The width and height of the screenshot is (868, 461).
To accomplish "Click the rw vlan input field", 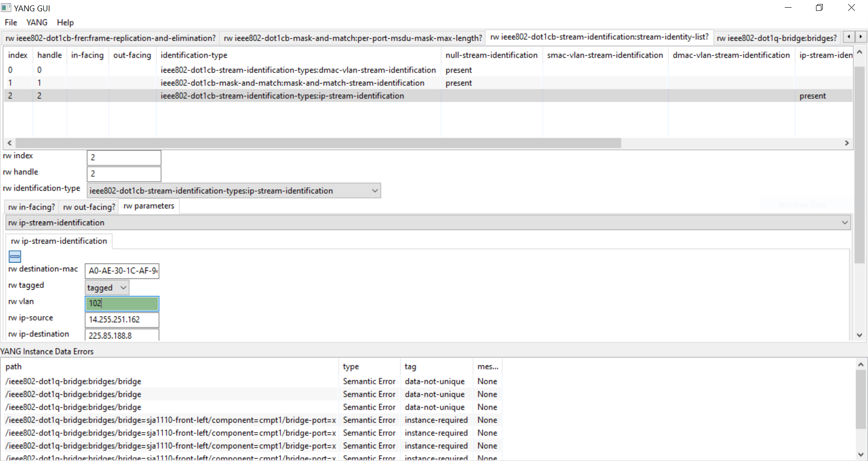I will [122, 303].
